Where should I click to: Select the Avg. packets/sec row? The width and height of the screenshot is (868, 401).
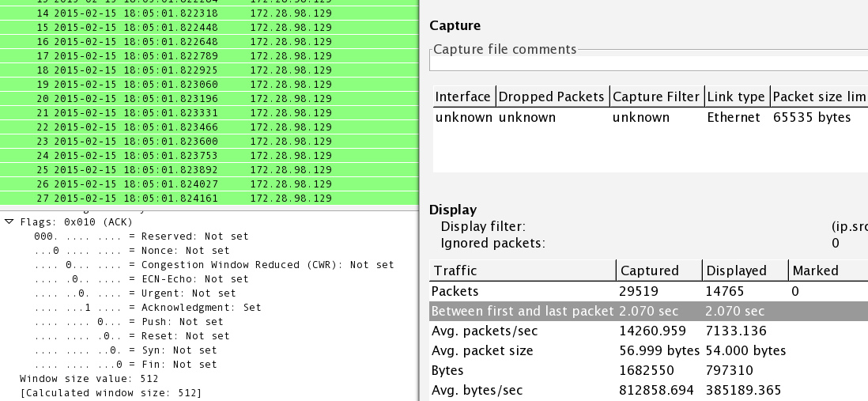(649, 331)
